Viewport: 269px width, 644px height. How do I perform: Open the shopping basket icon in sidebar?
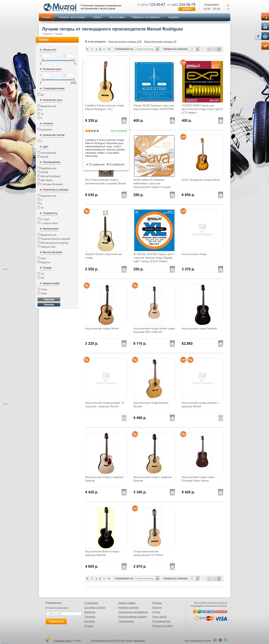pyautogui.click(x=265, y=36)
